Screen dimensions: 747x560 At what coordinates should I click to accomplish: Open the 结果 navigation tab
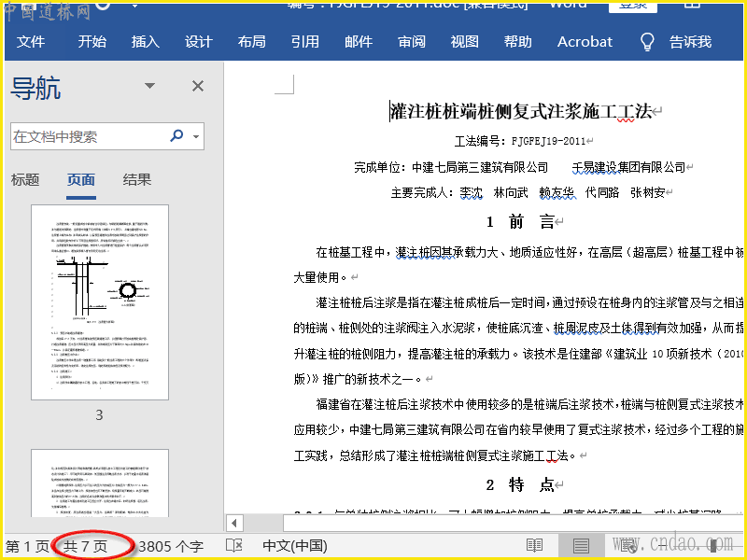tap(137, 179)
